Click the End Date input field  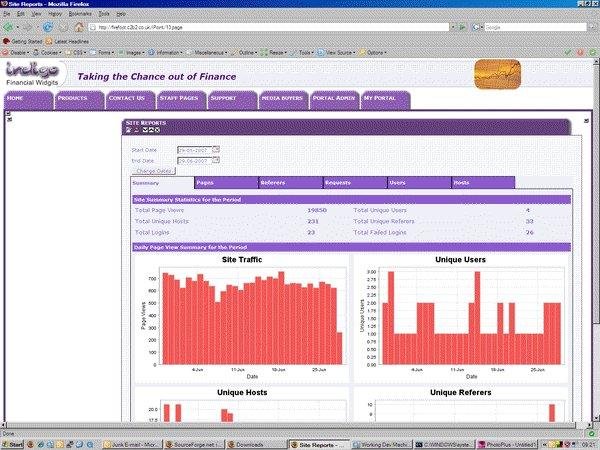coord(194,161)
